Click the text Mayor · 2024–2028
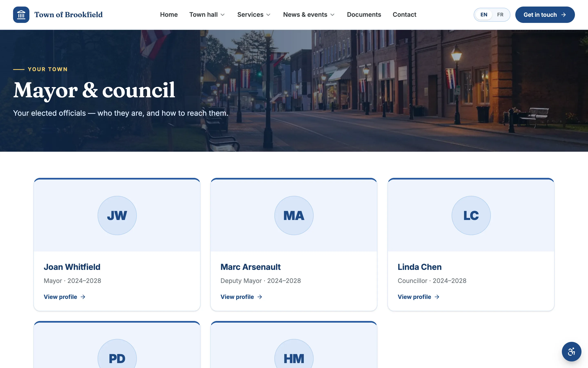The height and width of the screenshot is (368, 588). point(72,281)
